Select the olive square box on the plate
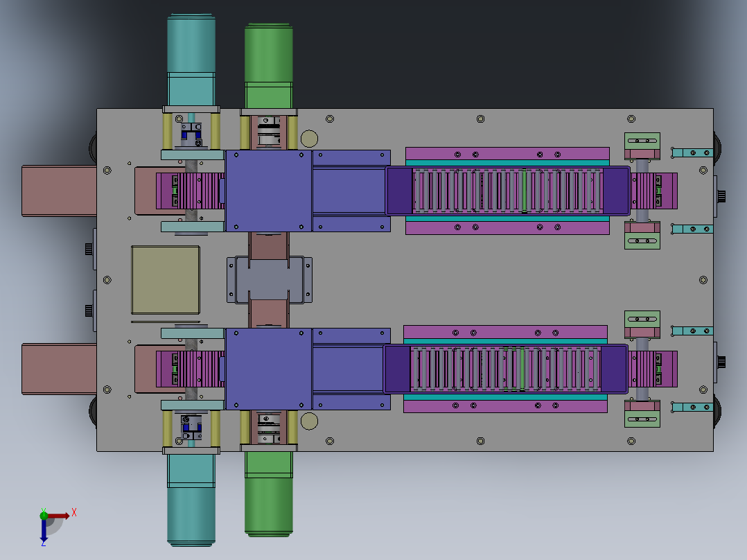 click(166, 280)
